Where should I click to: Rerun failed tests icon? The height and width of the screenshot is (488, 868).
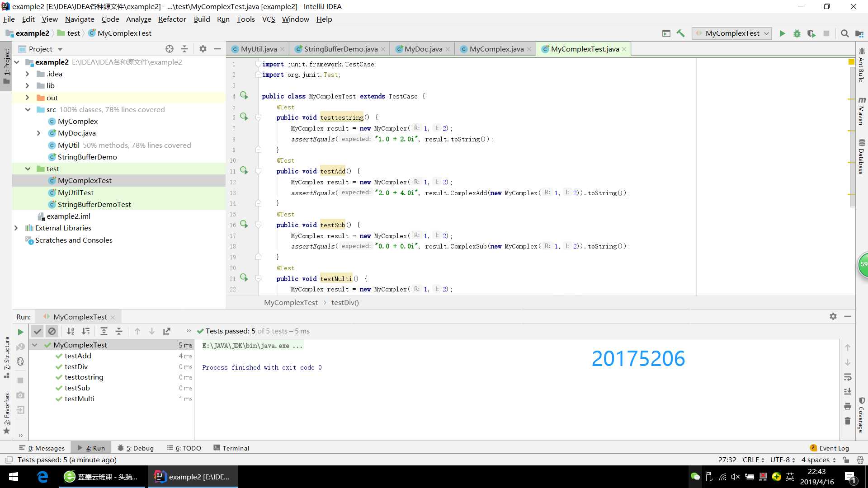(20, 347)
